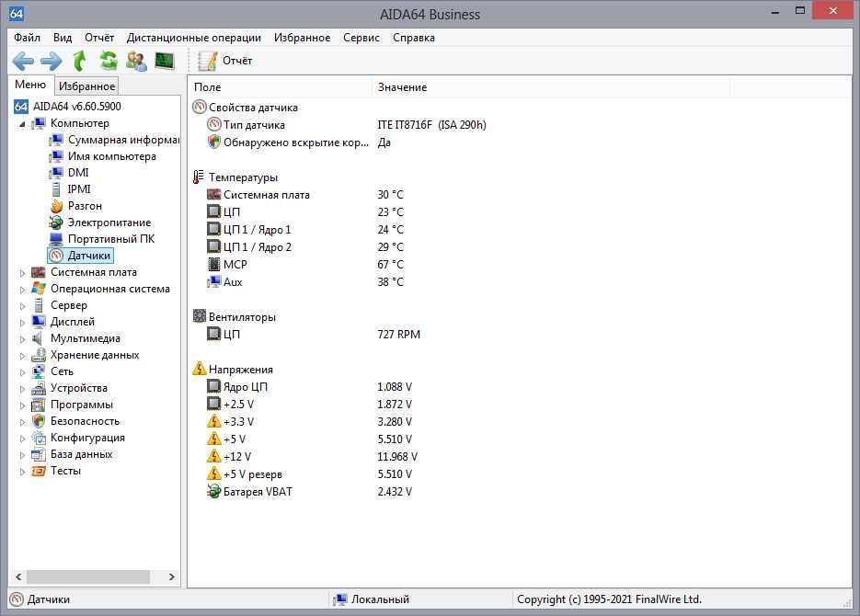Open the Избранное menu in menu bar
Screen dimensions: 860x616
tap(303, 38)
